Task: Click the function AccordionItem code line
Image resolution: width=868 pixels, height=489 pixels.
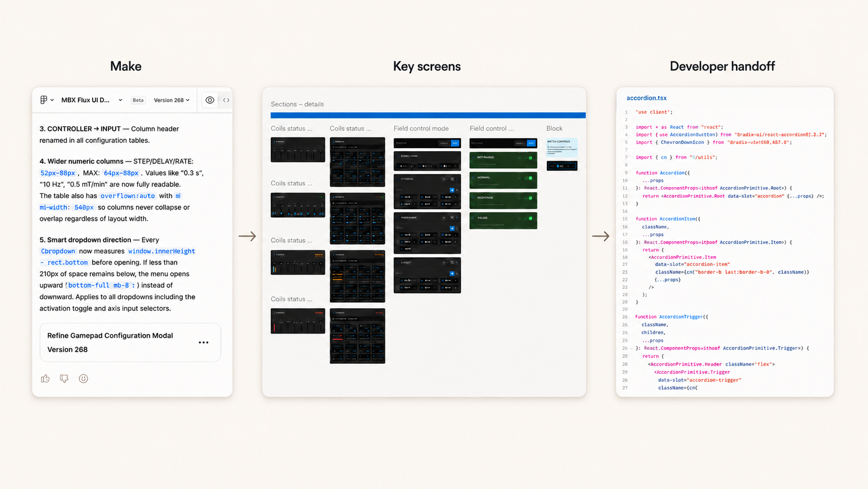Action: point(668,219)
